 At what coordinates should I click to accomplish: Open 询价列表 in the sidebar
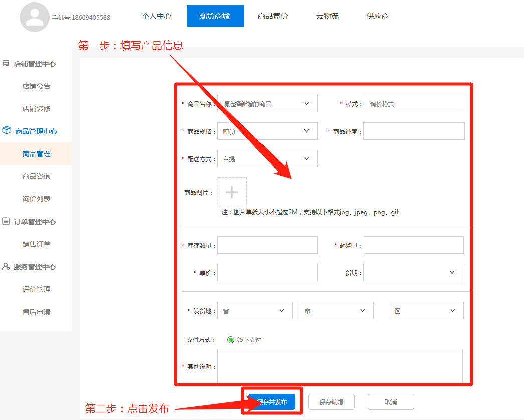(36, 199)
